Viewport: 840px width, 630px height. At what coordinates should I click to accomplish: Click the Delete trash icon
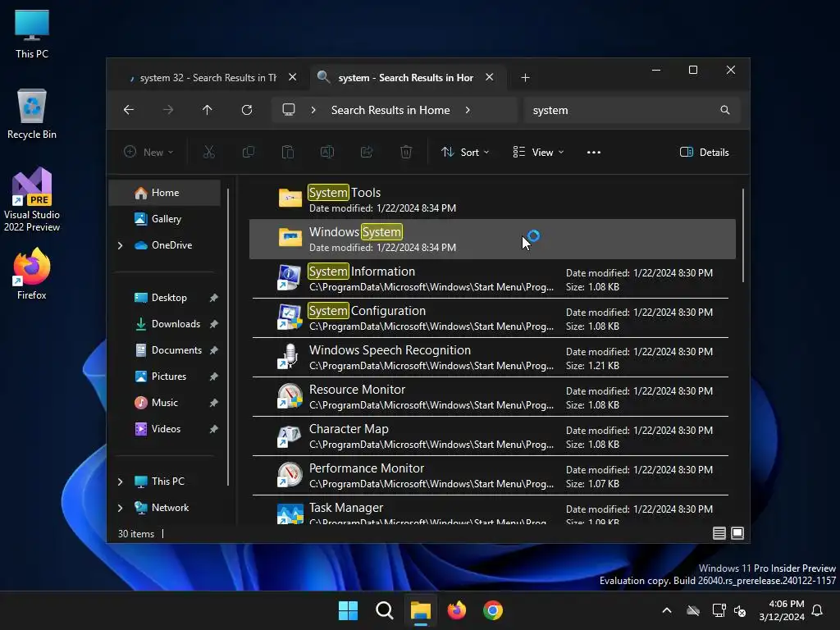[x=406, y=152]
